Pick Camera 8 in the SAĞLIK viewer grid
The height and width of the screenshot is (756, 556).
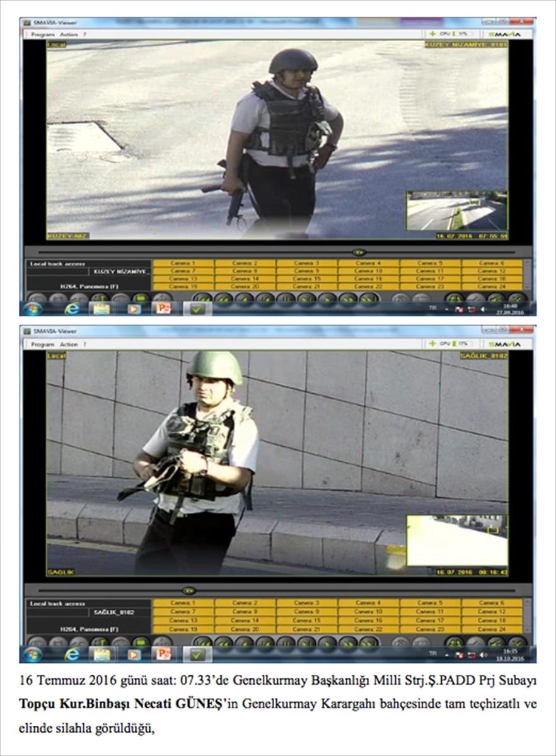click(x=245, y=611)
